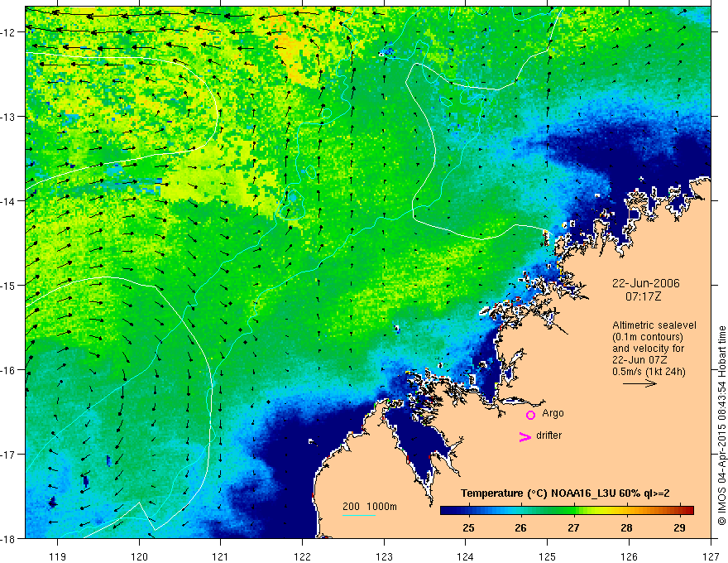Click longitude axis label '119'

[x=58, y=556]
